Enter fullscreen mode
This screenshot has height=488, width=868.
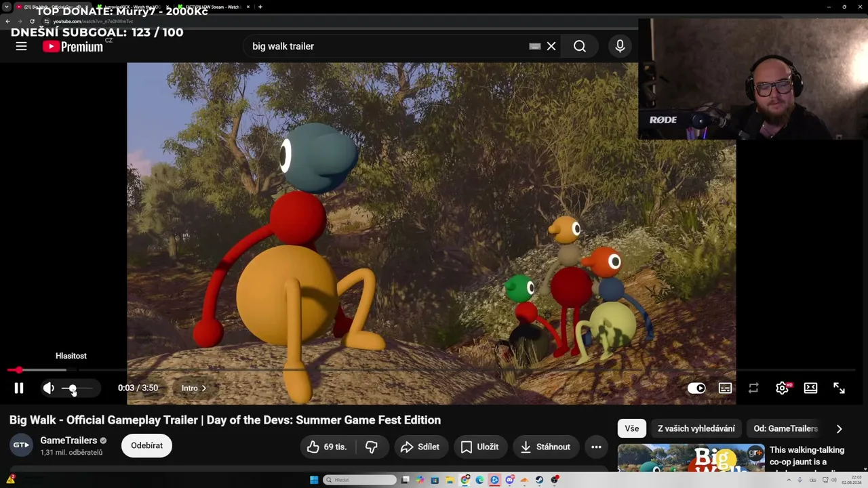coord(839,388)
